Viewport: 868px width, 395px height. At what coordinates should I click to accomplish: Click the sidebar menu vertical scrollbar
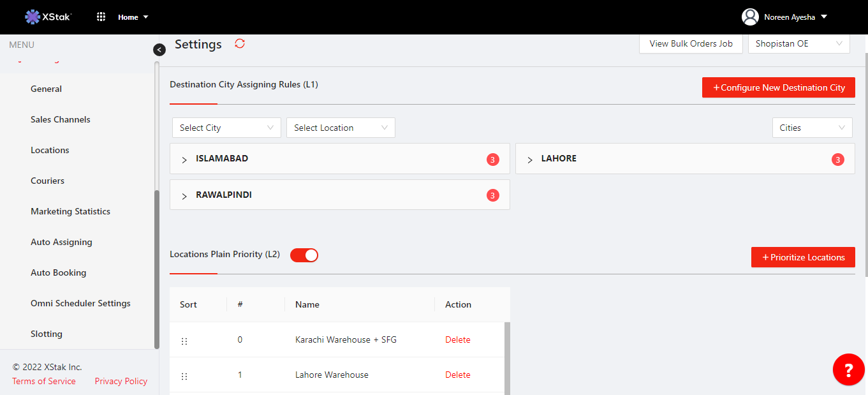click(157, 268)
